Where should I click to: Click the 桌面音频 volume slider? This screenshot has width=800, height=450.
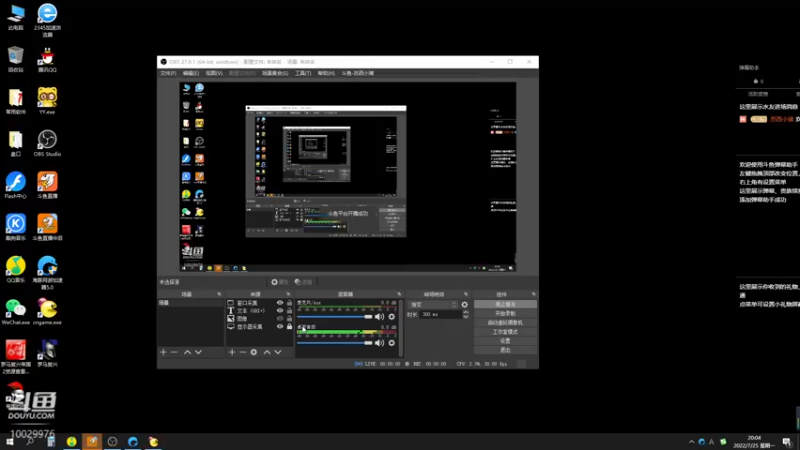pos(335,343)
